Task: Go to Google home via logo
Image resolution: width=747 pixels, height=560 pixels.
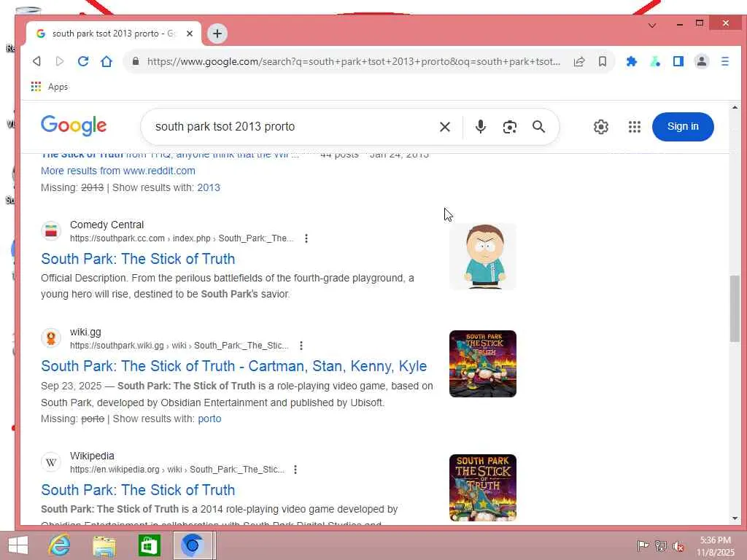Action: pos(74,125)
